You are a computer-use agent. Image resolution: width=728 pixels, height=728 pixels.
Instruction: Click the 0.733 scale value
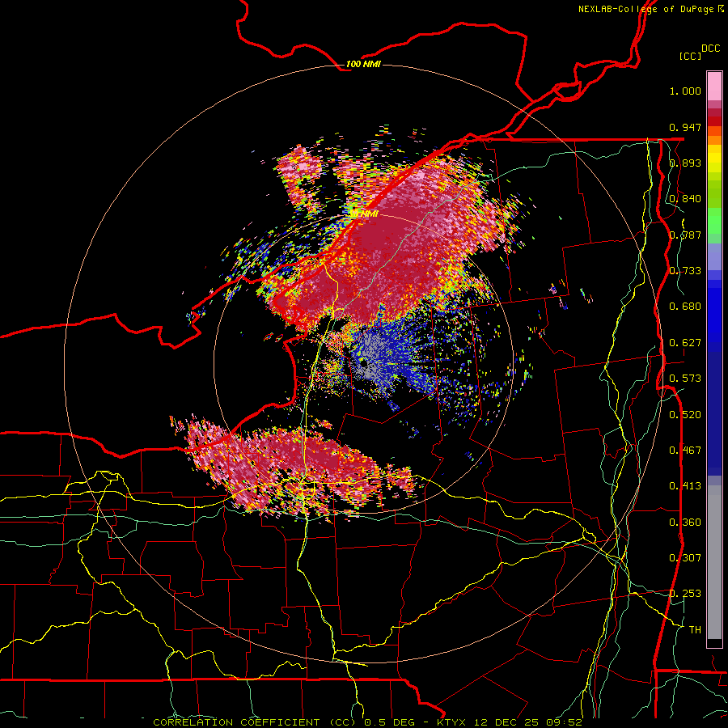(x=685, y=271)
